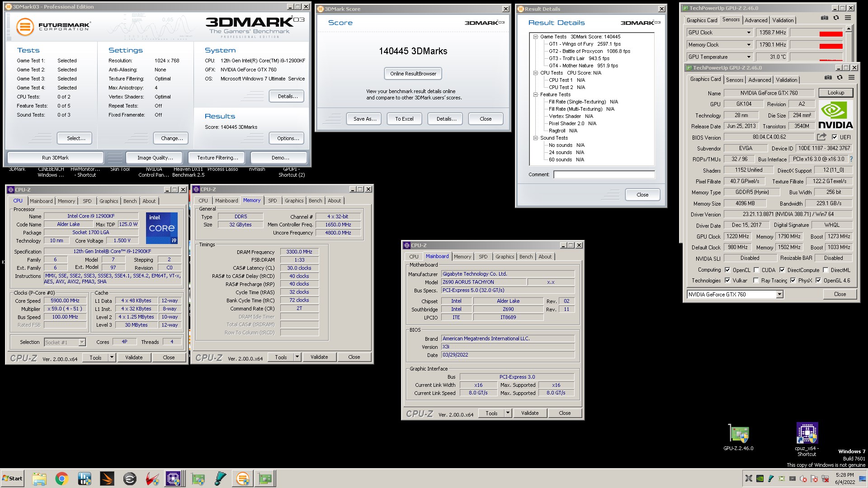Click the red Memory Clock sensor graph bar
Image resolution: width=868 pixels, height=488 pixels.
pos(831,46)
